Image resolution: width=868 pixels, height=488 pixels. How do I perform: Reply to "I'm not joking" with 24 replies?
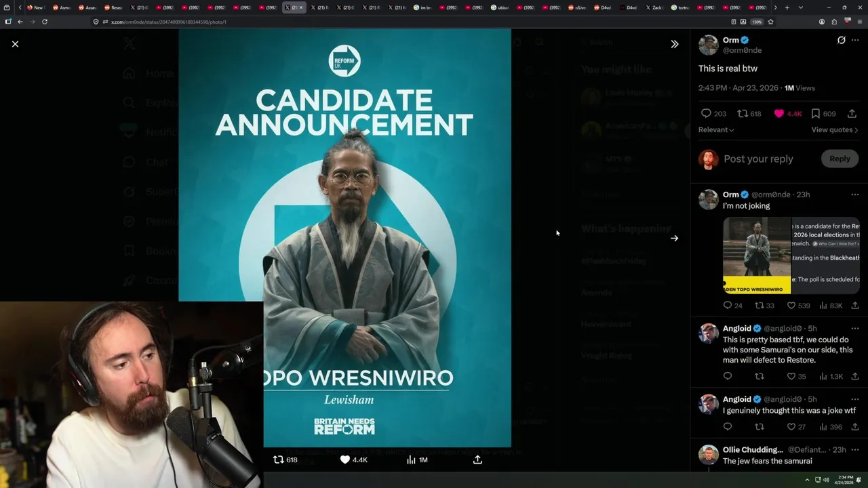(x=732, y=306)
